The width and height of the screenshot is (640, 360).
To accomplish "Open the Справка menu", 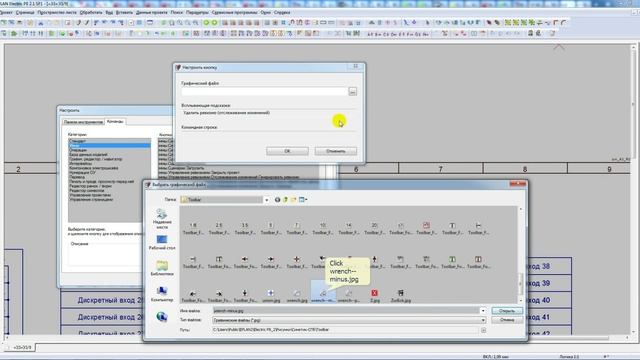I will (x=282, y=13).
